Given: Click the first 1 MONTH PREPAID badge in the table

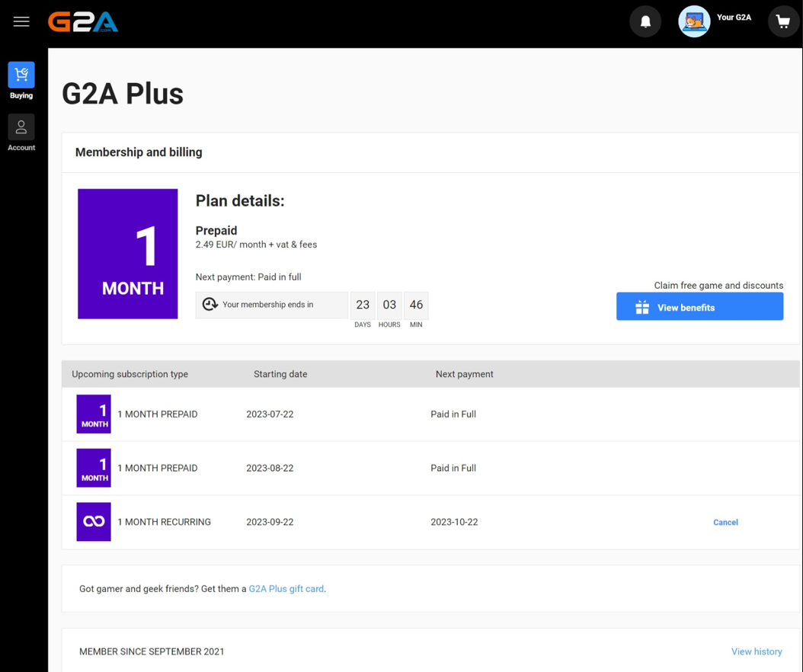Looking at the screenshot, I should point(93,414).
